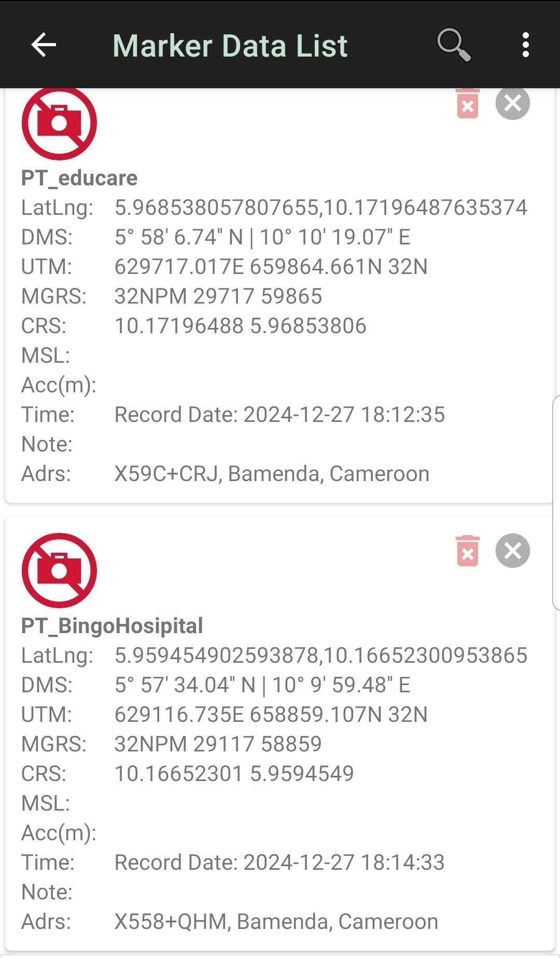Tap PT_educare DMS coordinates line

pyautogui.click(x=262, y=237)
